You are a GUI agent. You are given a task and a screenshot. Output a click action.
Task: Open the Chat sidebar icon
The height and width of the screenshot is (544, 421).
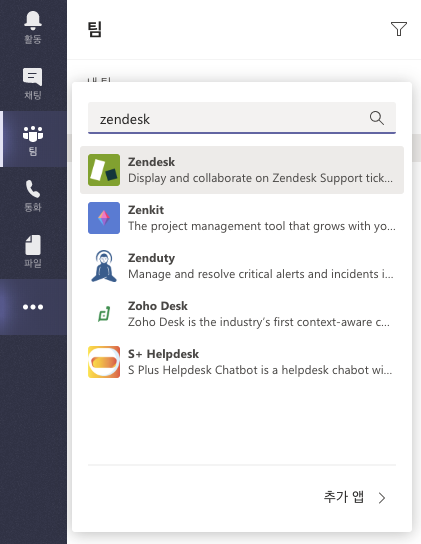(33, 77)
